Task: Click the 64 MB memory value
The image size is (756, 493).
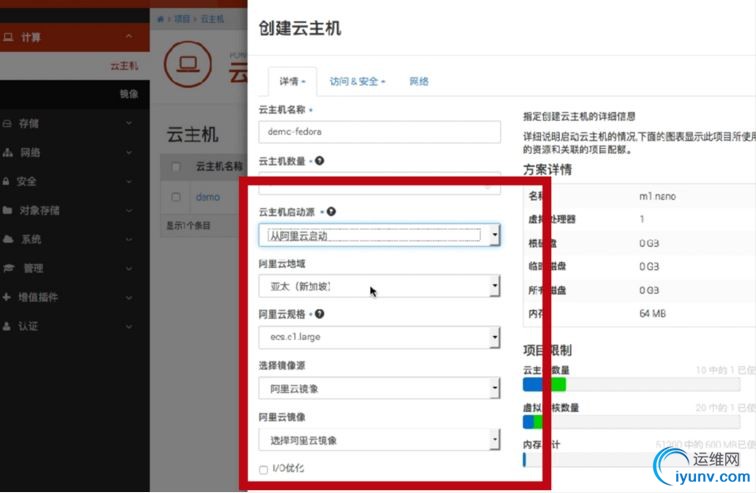Action: [652, 314]
